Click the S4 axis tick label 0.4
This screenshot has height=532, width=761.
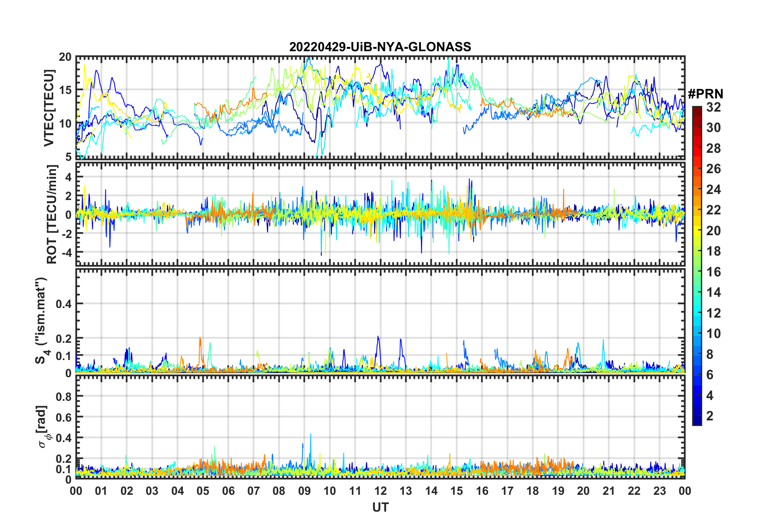(x=64, y=304)
